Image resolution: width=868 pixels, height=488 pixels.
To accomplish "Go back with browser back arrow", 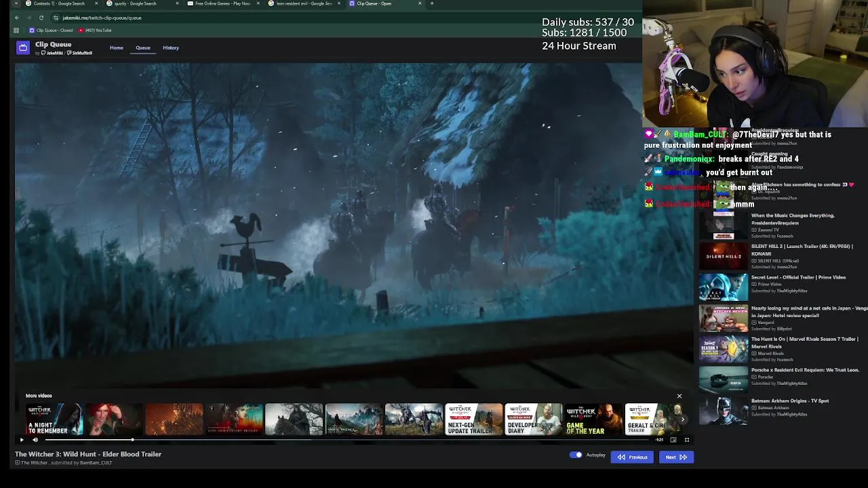I will tap(17, 18).
